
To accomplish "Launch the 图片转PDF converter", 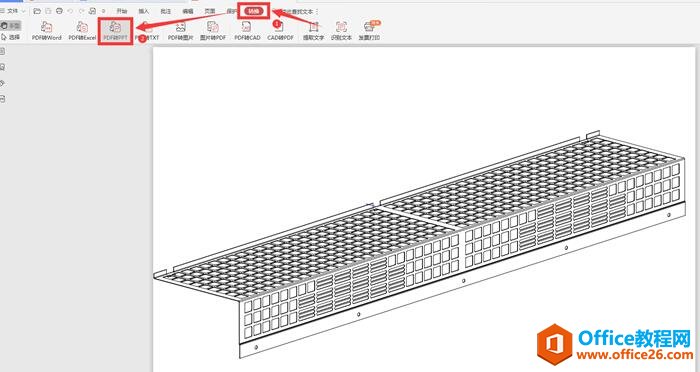I will click(213, 31).
